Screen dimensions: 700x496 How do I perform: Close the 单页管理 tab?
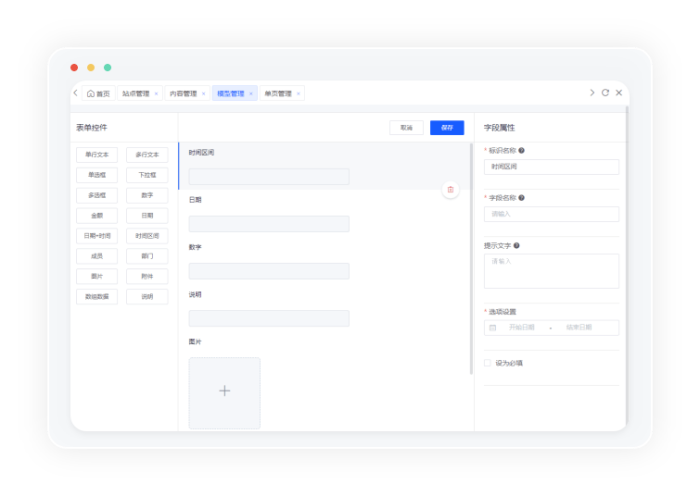[x=298, y=94]
